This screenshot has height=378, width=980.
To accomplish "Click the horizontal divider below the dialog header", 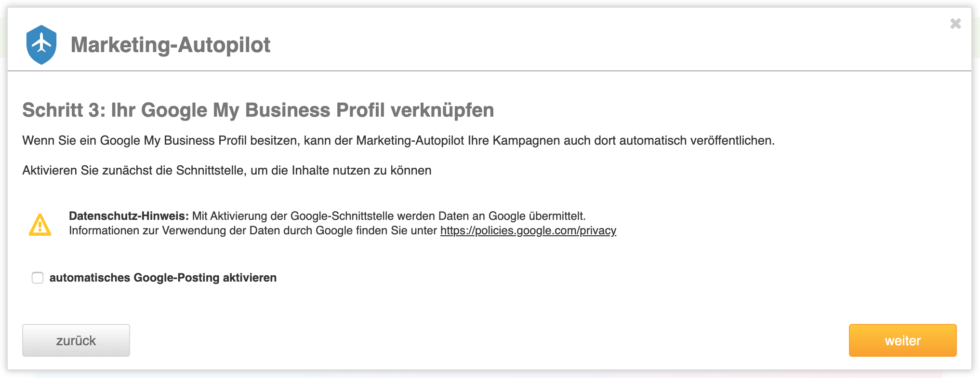I will 490,71.
